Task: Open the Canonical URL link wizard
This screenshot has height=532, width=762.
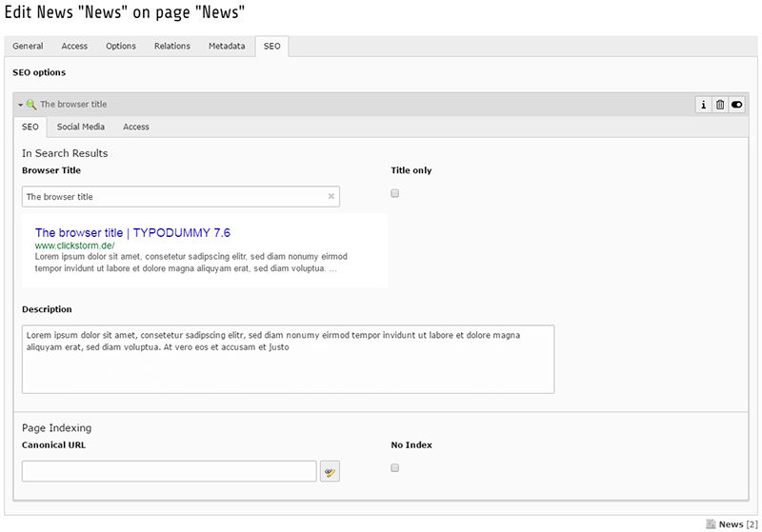Action: (330, 471)
